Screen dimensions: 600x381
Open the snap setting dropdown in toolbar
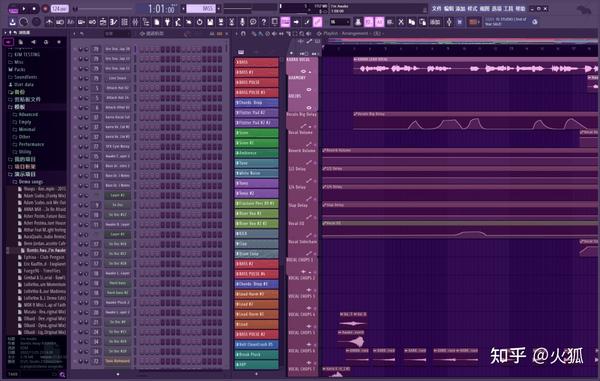(x=339, y=22)
